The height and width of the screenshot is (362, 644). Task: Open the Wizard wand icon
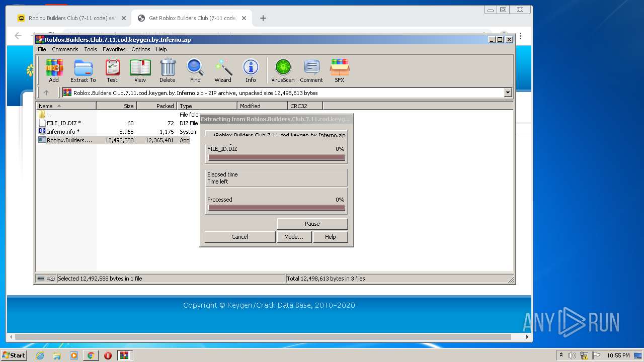coord(223,70)
